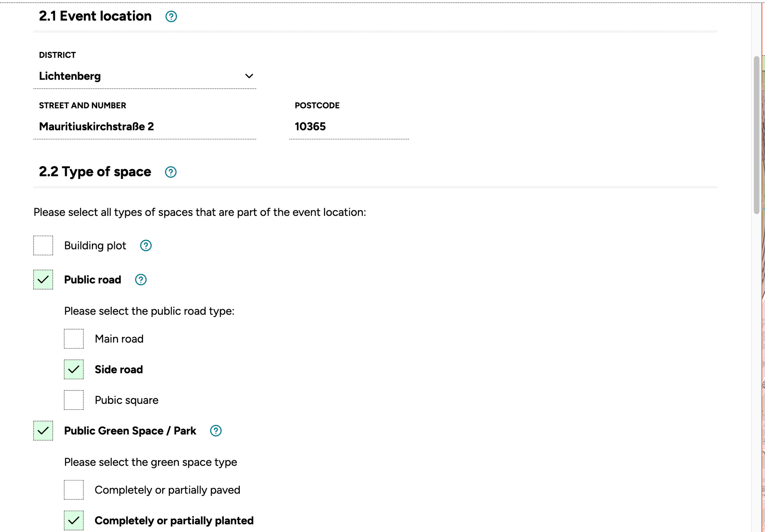Expand the District dropdown chevron
765x532 pixels.
(x=250, y=76)
